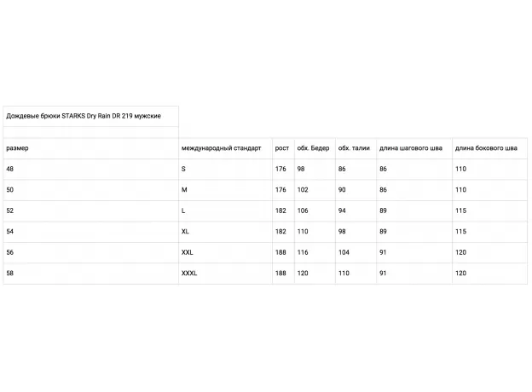Select the 'XXXL' cell
Image resolution: width=532 pixels, height=392 pixels.
189,274
